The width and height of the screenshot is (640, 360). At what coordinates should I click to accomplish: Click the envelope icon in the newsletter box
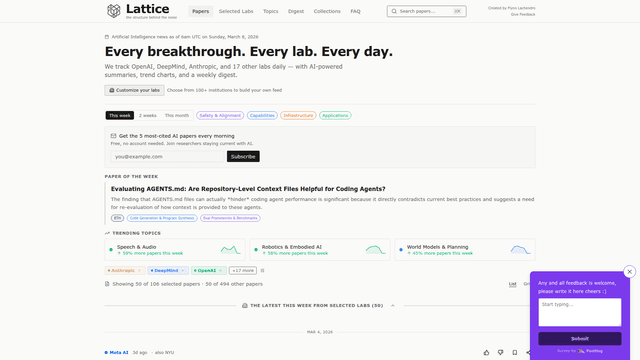[113, 136]
